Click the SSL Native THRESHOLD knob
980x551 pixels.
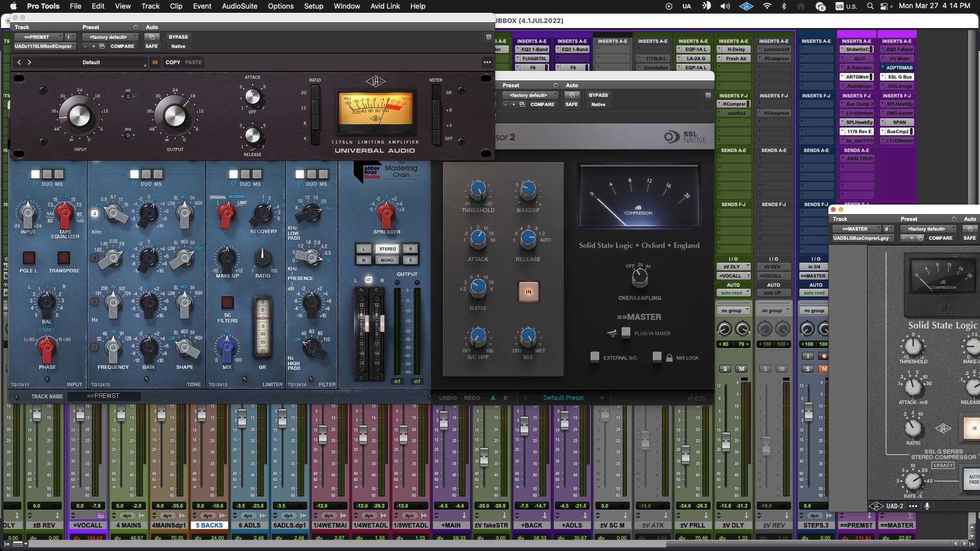478,190
